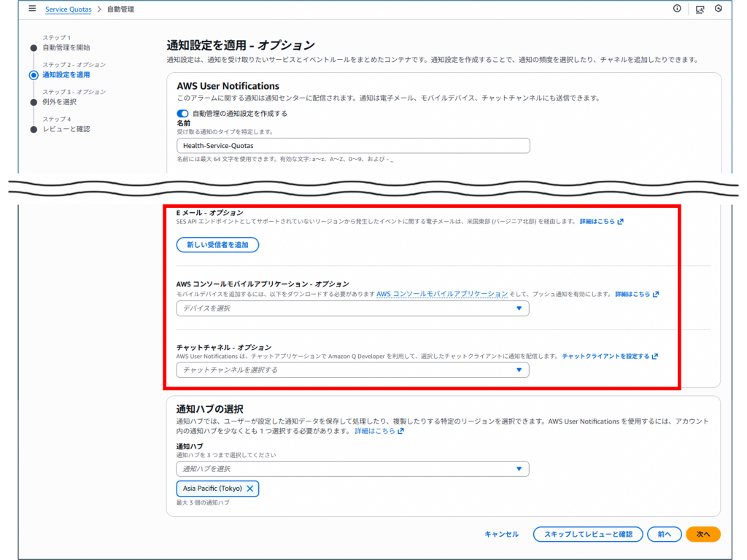Toggle 自動管理の通知設定を作成する switch
The height and width of the screenshot is (560, 747).
coord(182,113)
